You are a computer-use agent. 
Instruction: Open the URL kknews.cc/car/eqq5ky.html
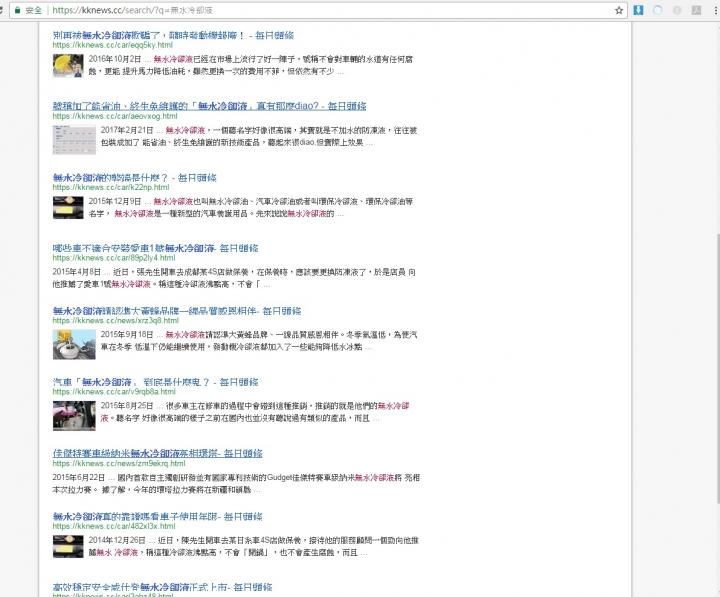[112, 45]
